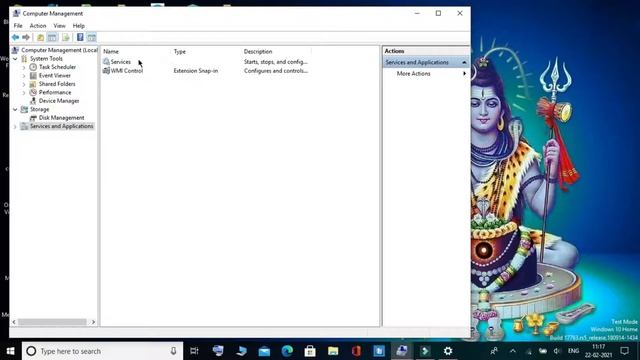Screen dimensions: 640x360
Task: Select Device Manager label in tree
Action: (59, 101)
